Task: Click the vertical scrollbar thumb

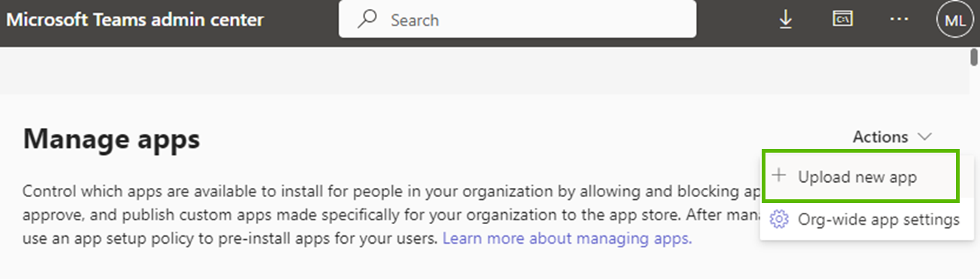Action: [974, 58]
